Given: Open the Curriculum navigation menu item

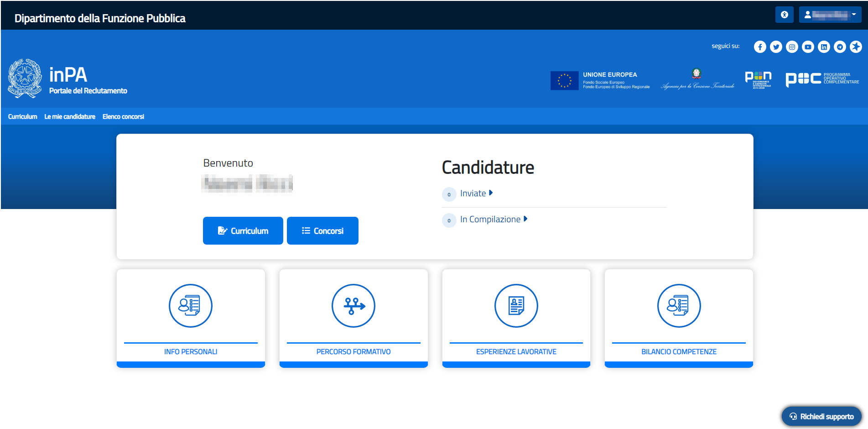Looking at the screenshot, I should (x=22, y=117).
